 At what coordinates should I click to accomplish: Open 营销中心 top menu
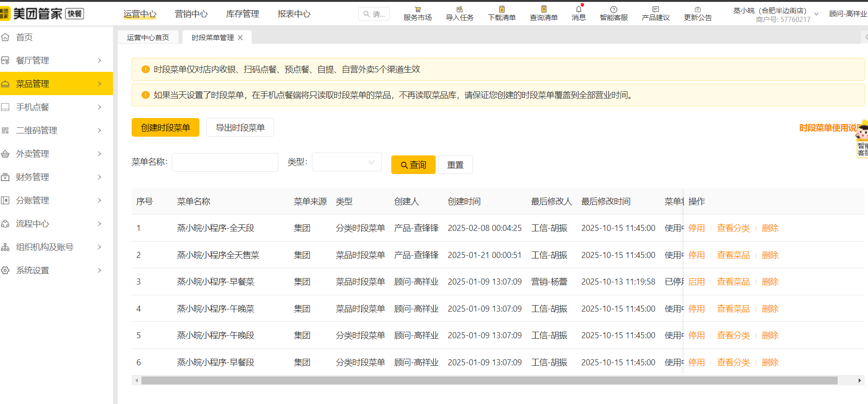[x=191, y=14]
